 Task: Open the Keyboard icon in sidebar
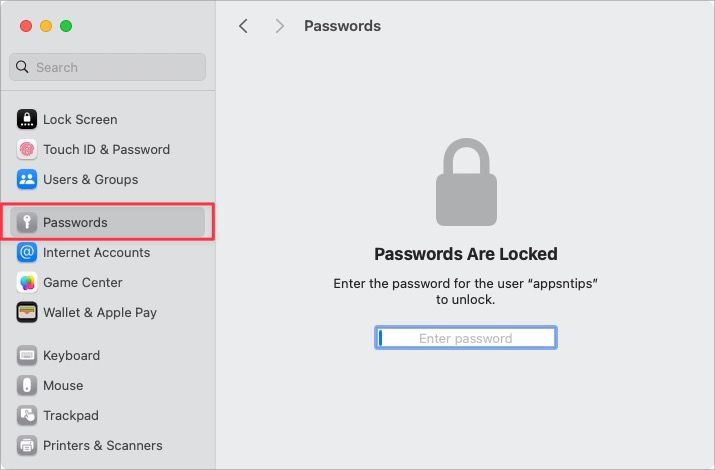coord(27,356)
